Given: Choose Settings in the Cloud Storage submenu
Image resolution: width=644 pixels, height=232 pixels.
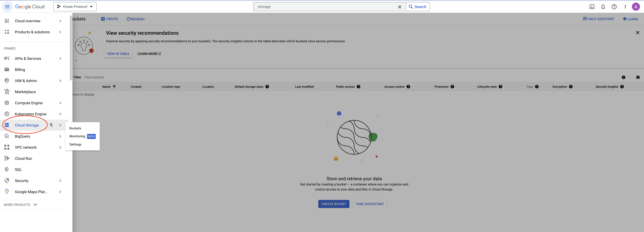Looking at the screenshot, I should pyautogui.click(x=75, y=145).
